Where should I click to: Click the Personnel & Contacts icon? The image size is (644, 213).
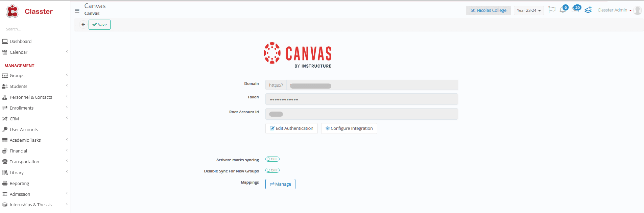pyautogui.click(x=5, y=97)
